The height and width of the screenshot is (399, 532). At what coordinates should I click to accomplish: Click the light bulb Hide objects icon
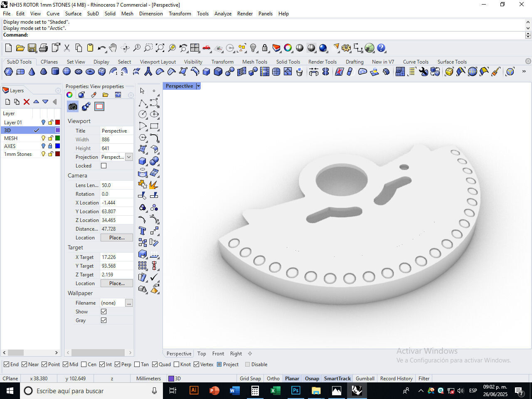tap(253, 48)
